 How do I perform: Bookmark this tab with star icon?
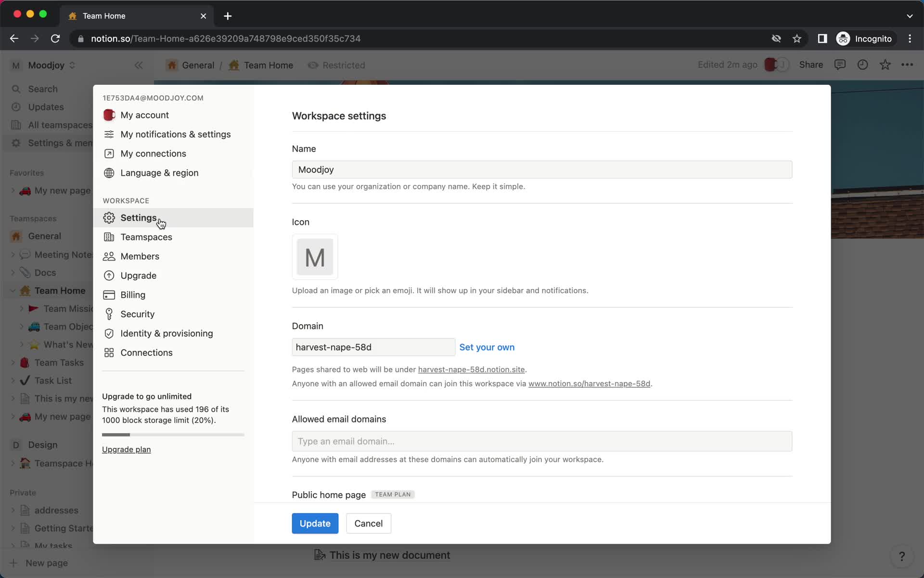pos(797,39)
